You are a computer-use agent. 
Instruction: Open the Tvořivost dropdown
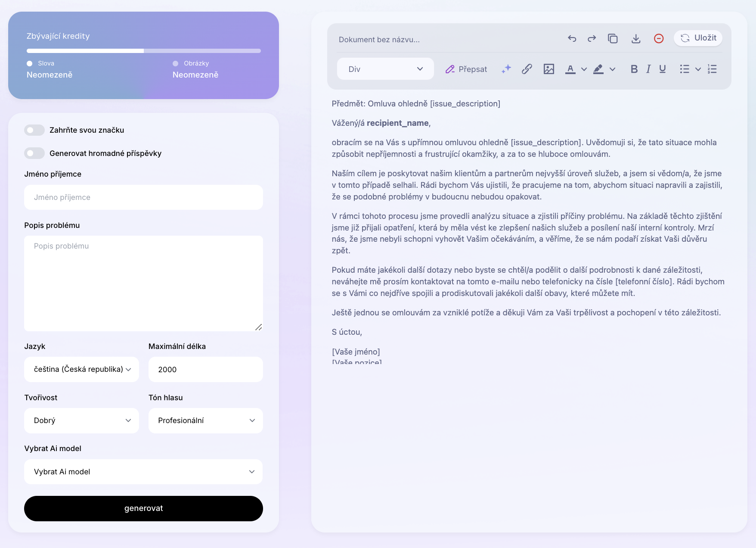click(x=81, y=420)
